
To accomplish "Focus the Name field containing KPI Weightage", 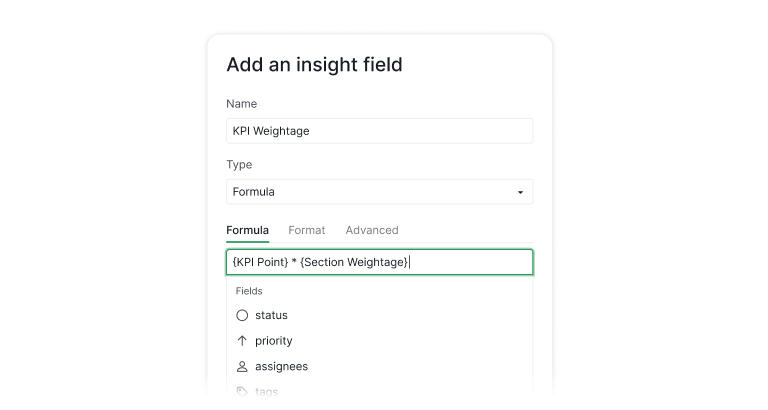I will pyautogui.click(x=379, y=131).
